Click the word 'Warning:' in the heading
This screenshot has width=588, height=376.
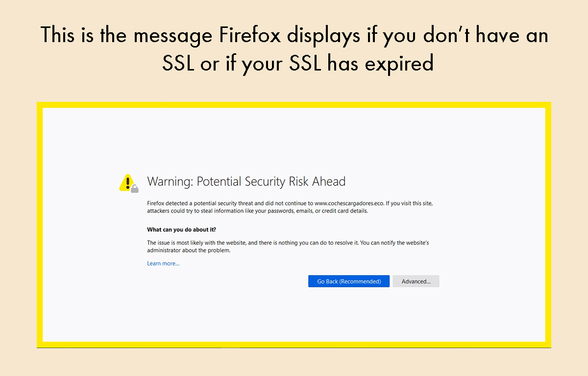170,182
